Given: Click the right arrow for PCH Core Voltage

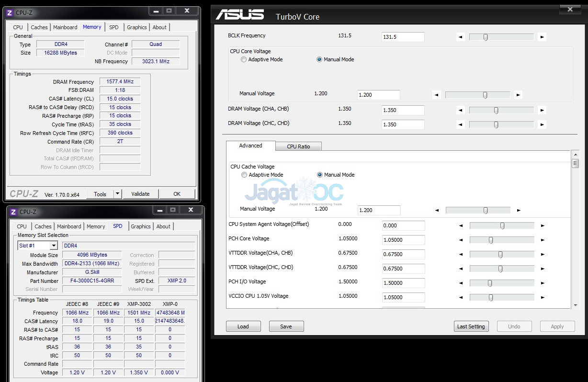Looking at the screenshot, I should [542, 240].
